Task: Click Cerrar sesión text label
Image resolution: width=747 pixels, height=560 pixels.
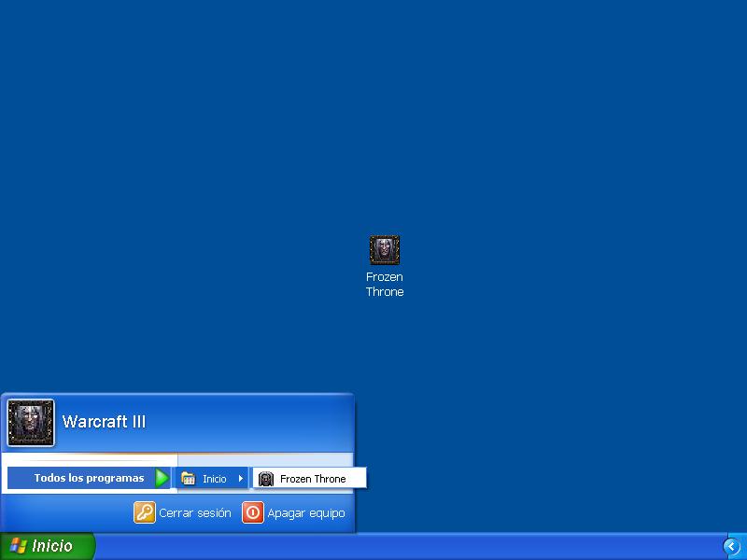Action: (x=195, y=512)
